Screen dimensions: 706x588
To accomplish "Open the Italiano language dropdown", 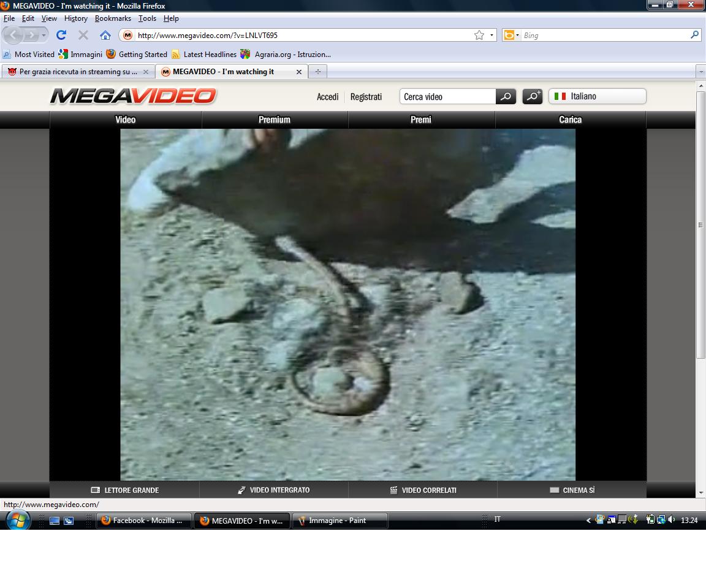I will (x=597, y=96).
